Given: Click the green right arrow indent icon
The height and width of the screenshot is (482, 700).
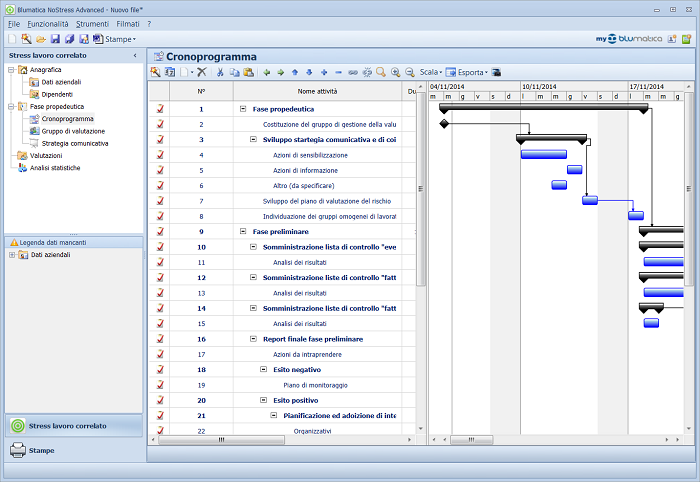Looking at the screenshot, I should pyautogui.click(x=280, y=73).
